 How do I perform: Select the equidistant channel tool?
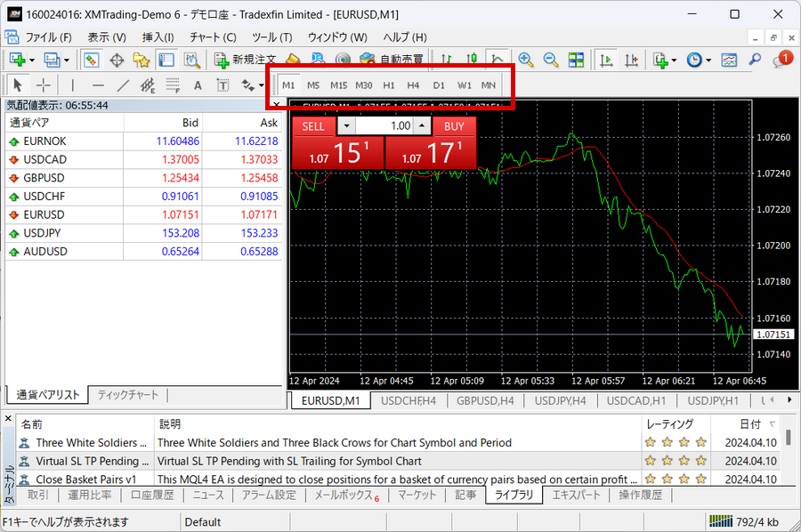(x=148, y=85)
